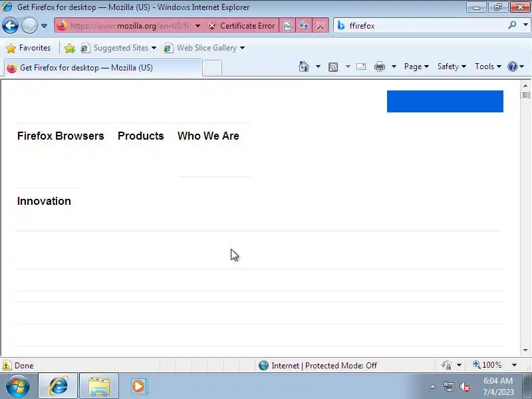The height and width of the screenshot is (399, 532).
Task: Click the 100% zoom level button
Action: tap(487, 365)
